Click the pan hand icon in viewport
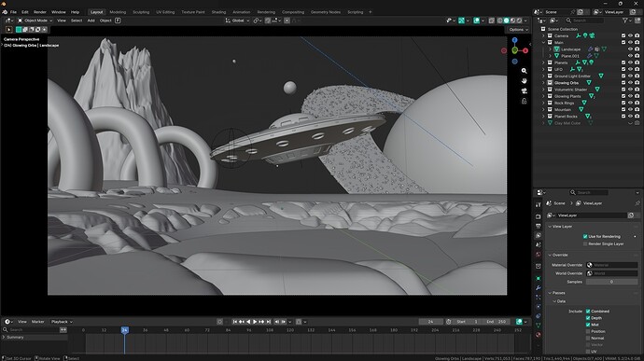Screen dimensions: 644x361 (x=525, y=81)
